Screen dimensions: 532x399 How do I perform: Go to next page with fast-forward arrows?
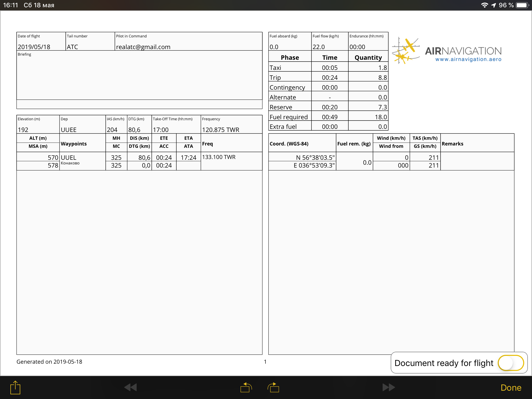coord(389,387)
